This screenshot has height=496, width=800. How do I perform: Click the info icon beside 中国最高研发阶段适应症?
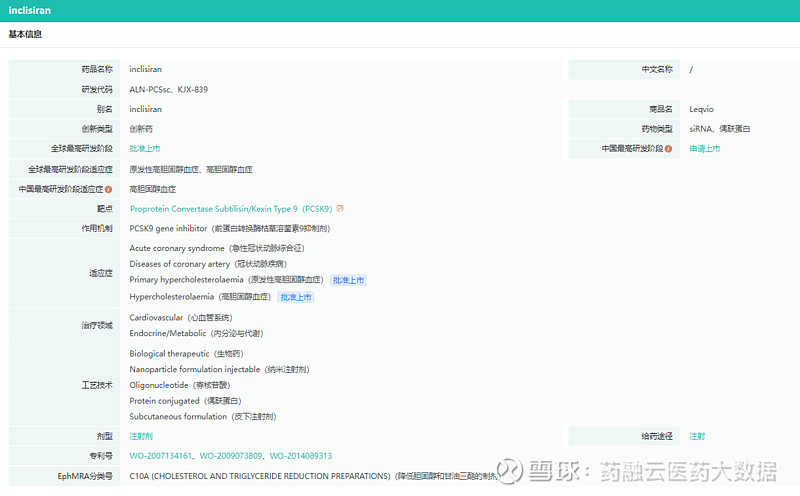pyautogui.click(x=108, y=189)
